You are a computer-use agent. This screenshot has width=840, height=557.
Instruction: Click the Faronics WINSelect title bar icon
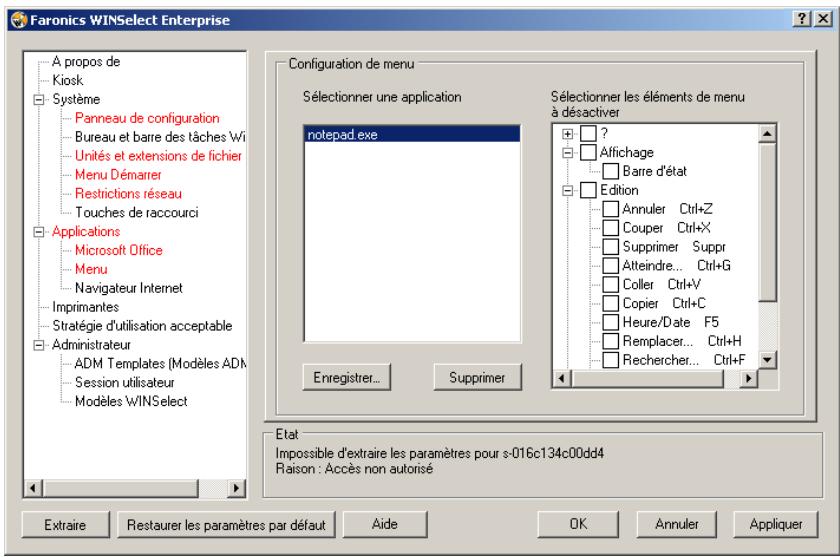pos(18,20)
